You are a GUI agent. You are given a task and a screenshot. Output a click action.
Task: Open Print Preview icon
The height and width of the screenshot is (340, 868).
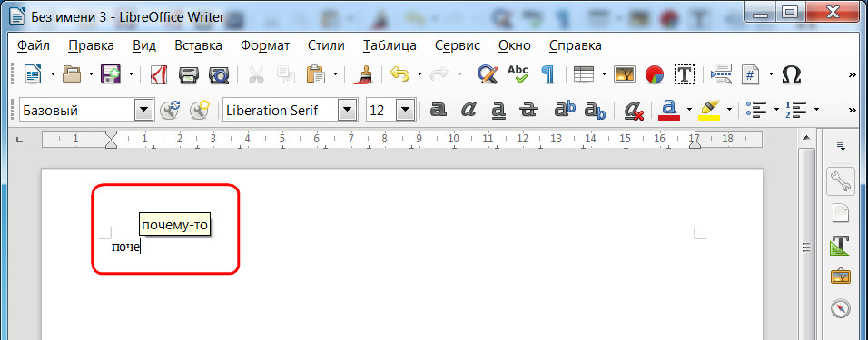click(219, 74)
